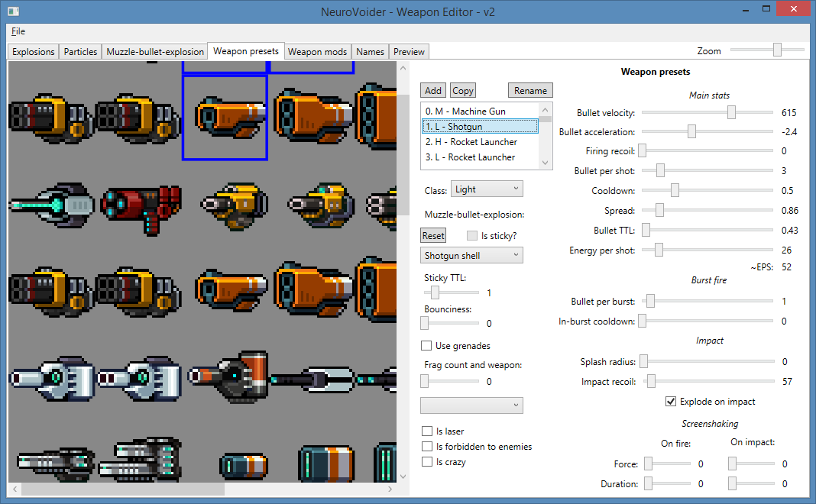Click the sprite canvas scroll left arrow
816x504 pixels.
click(15, 489)
